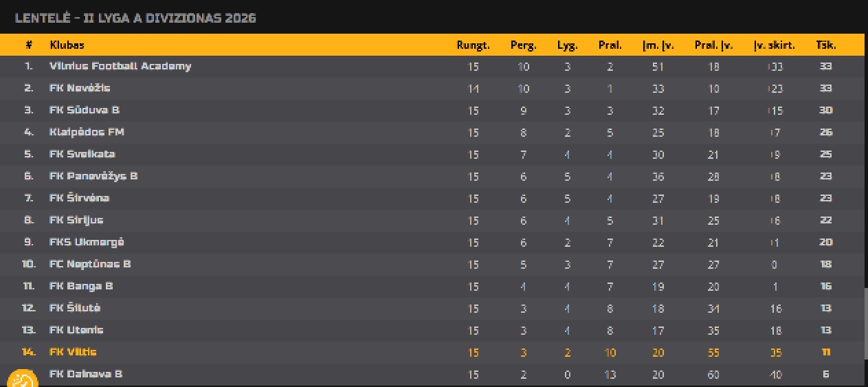Click the orange cookie icon at bottom-left

tap(23, 379)
